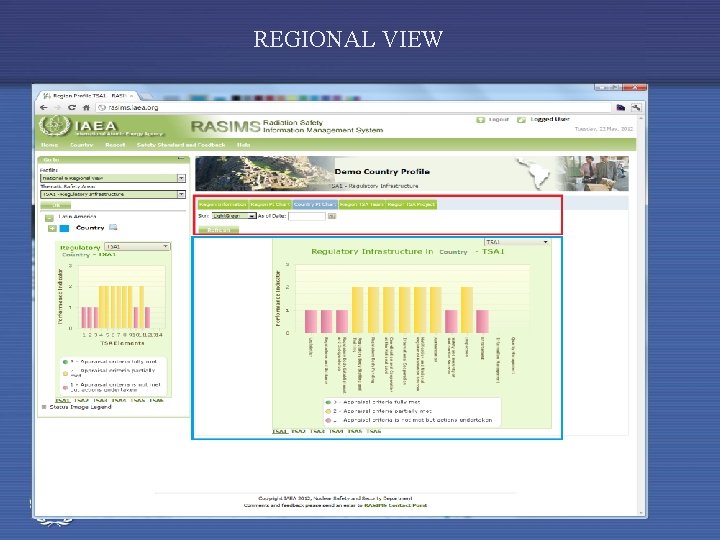Image resolution: width=720 pixels, height=540 pixels.
Task: Go back with the browser back arrow
Action: pyautogui.click(x=44, y=107)
